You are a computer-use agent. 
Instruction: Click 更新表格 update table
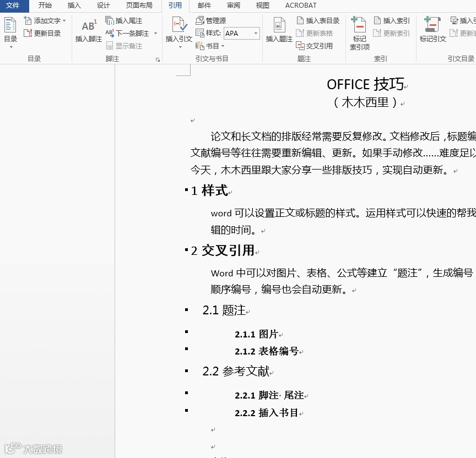315,33
